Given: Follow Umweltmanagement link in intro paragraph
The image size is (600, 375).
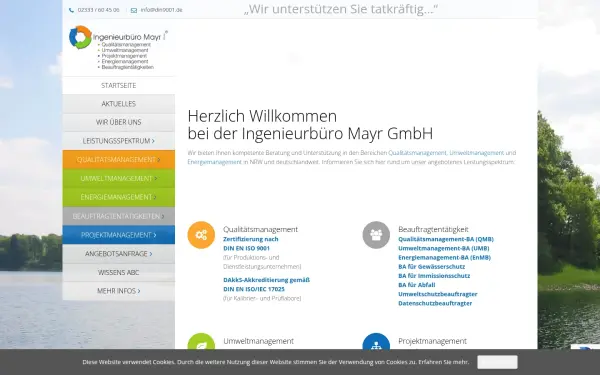Looking at the screenshot, I should 476,153.
